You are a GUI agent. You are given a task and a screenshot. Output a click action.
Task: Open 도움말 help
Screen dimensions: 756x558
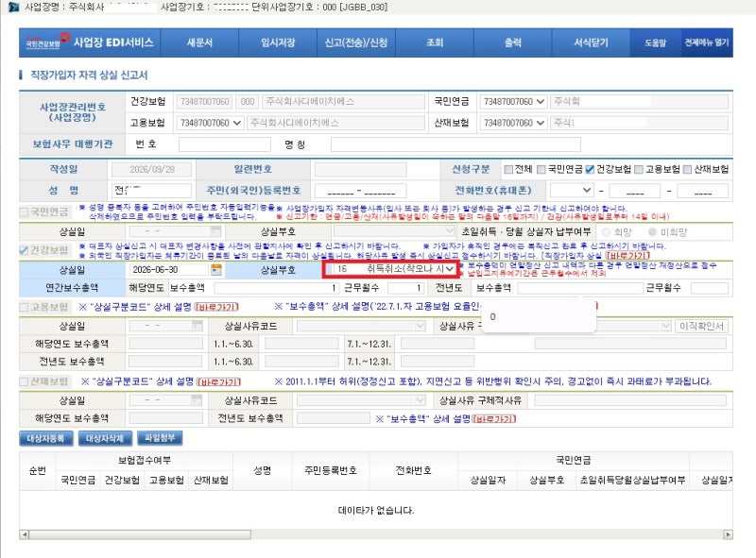click(x=655, y=42)
